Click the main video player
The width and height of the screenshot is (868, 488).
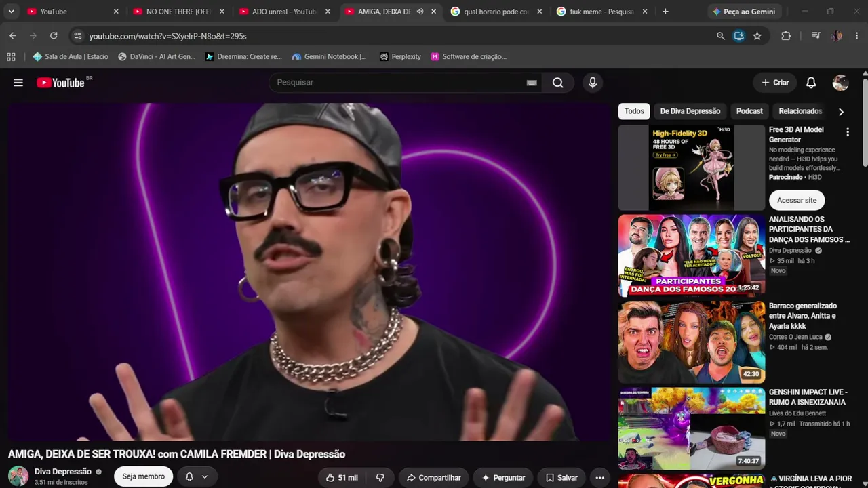tap(310, 272)
